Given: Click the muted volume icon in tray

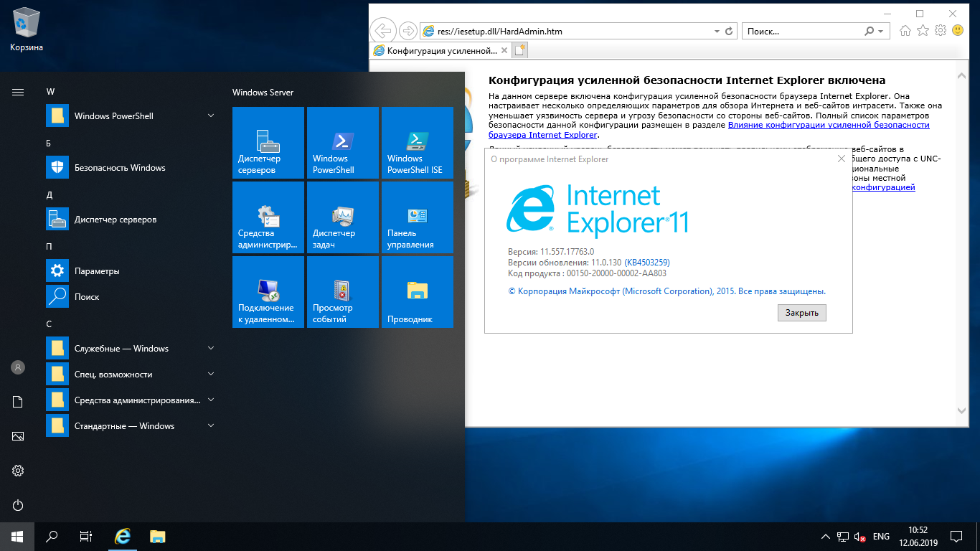Looking at the screenshot, I should [860, 537].
